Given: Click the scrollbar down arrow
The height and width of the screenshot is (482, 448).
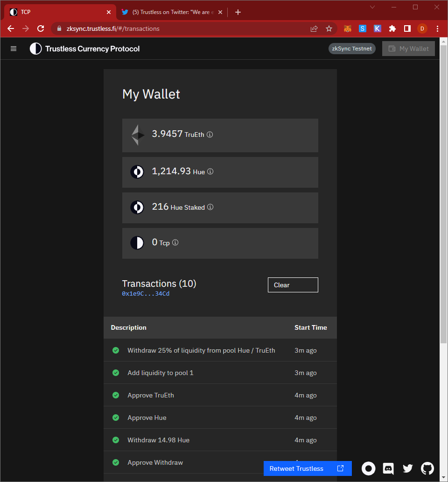Looking at the screenshot, I should pos(443,477).
